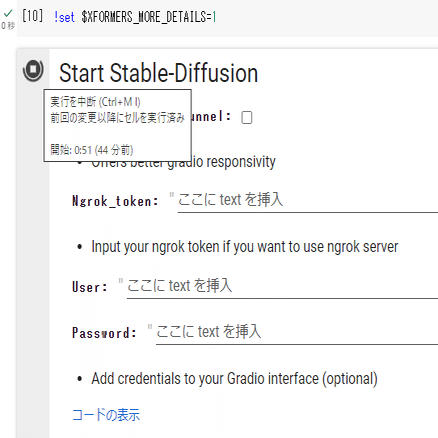Click the 開始: 0:51 start time in the tooltip
Image resolution: width=438 pixels, height=438 pixels.
coord(92,150)
